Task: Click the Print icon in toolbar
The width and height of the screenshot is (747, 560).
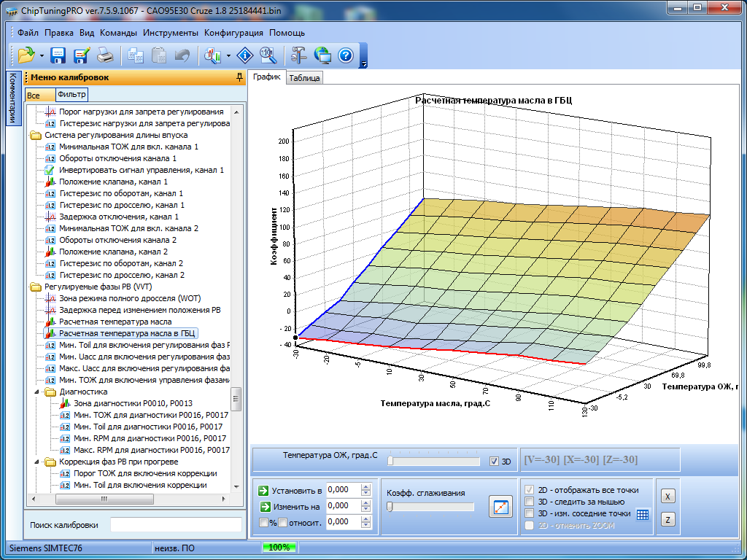Action: [x=106, y=55]
